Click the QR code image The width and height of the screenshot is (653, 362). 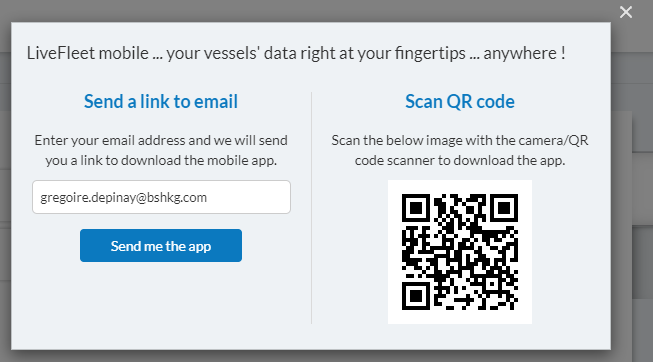click(x=460, y=252)
